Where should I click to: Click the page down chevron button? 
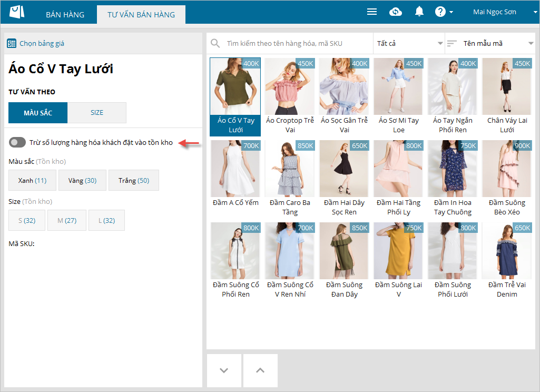coord(224,370)
